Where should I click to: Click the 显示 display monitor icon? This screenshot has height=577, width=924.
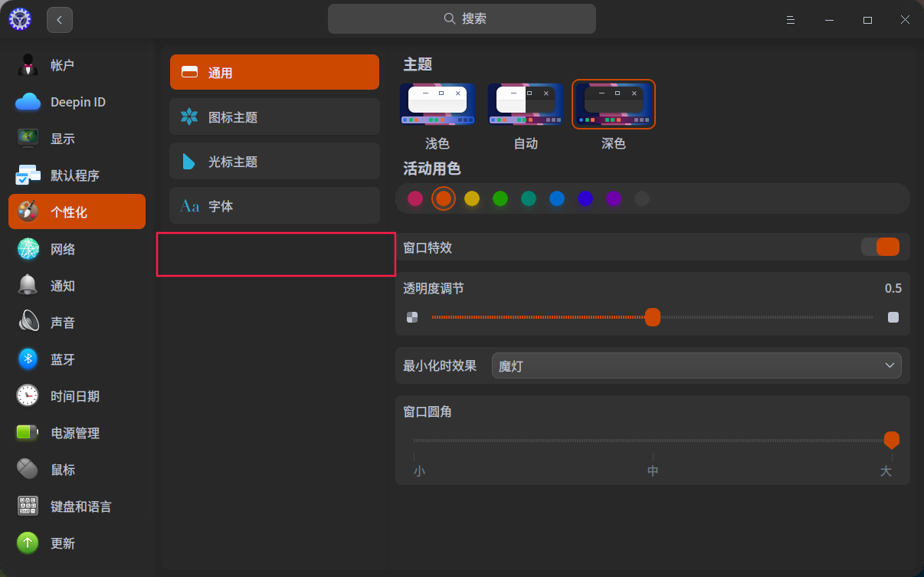28,139
